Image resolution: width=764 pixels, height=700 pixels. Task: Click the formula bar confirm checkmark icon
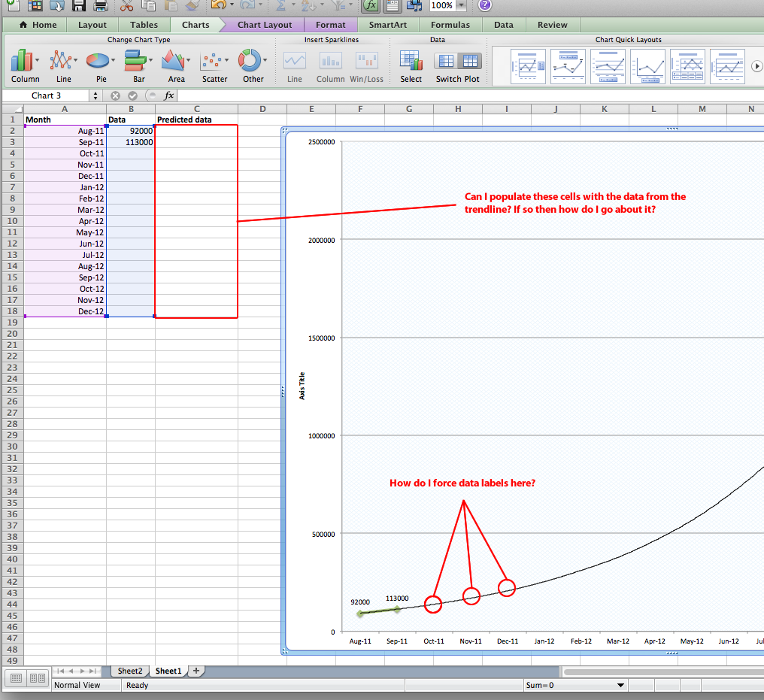[x=132, y=95]
